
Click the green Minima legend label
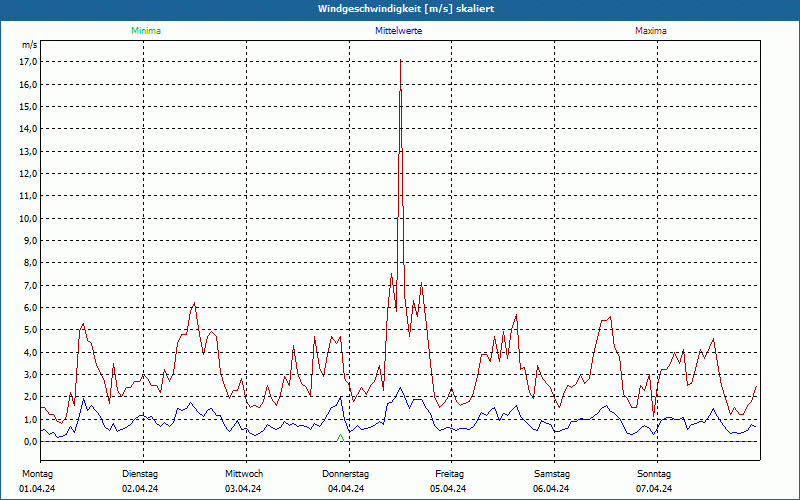(x=146, y=31)
